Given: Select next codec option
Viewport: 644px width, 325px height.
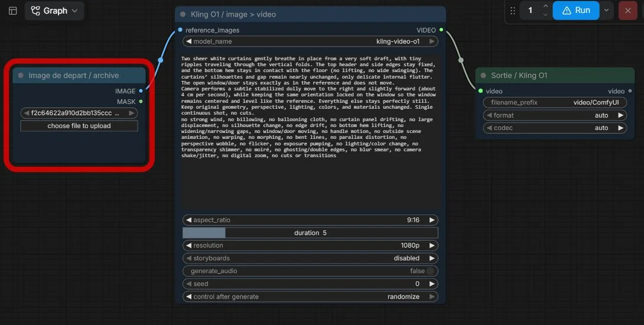Looking at the screenshot, I should pos(621,128).
